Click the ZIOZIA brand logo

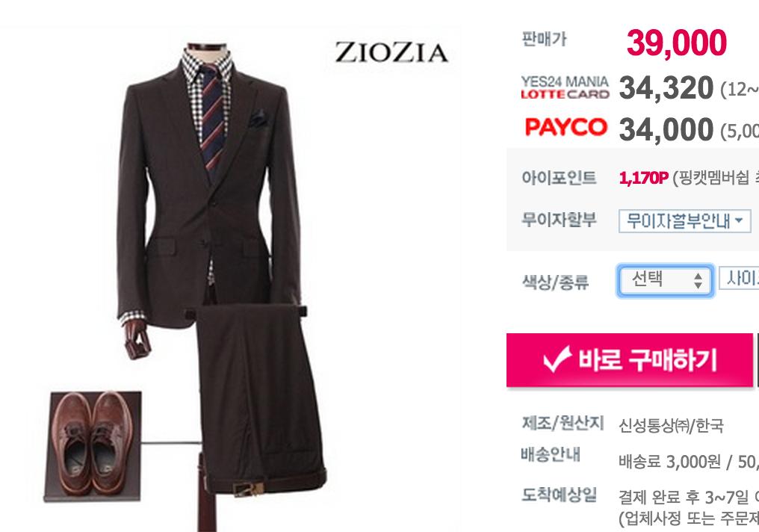(391, 52)
